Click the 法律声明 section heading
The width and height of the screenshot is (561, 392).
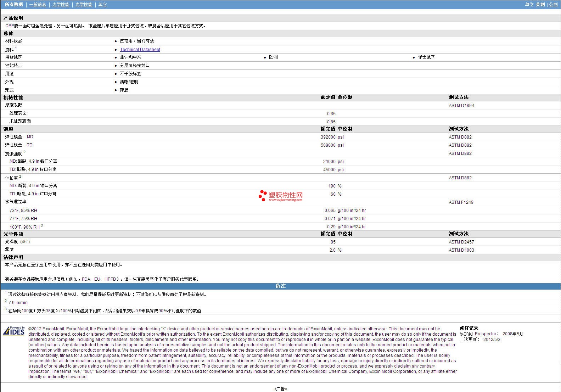pyautogui.click(x=13, y=257)
